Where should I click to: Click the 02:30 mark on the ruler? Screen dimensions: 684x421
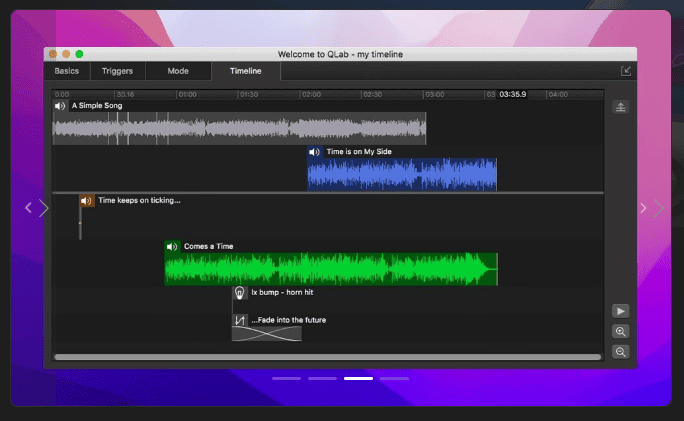click(373, 94)
